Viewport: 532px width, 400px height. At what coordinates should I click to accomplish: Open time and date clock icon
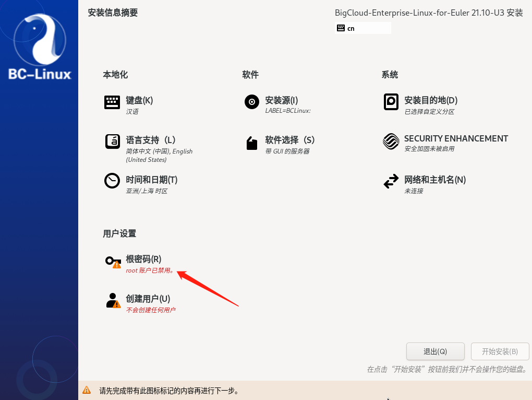(112, 181)
